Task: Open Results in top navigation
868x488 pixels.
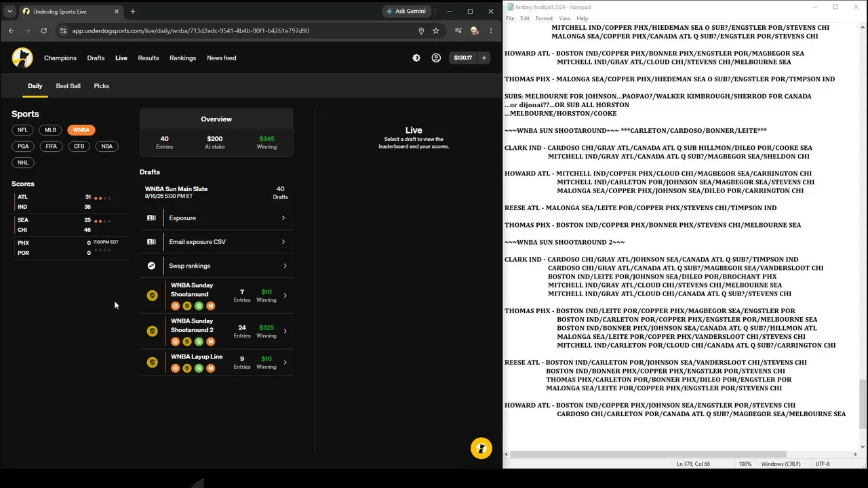Action: coord(149,58)
